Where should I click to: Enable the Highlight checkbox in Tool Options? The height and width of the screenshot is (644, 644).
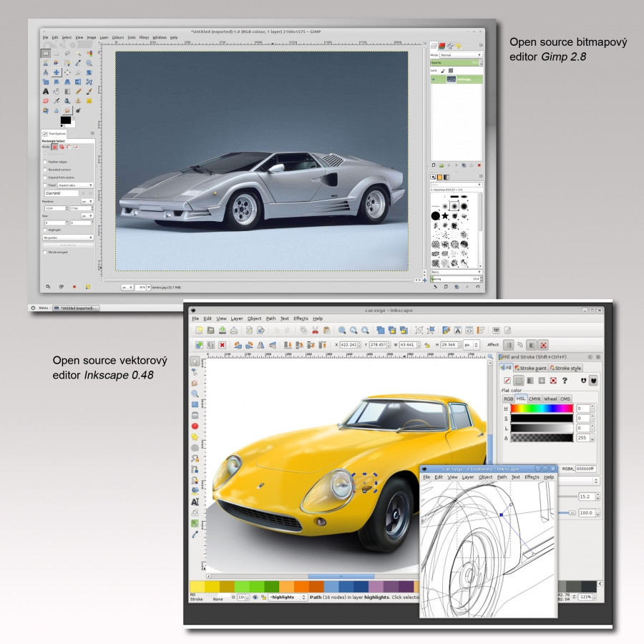pos(45,230)
